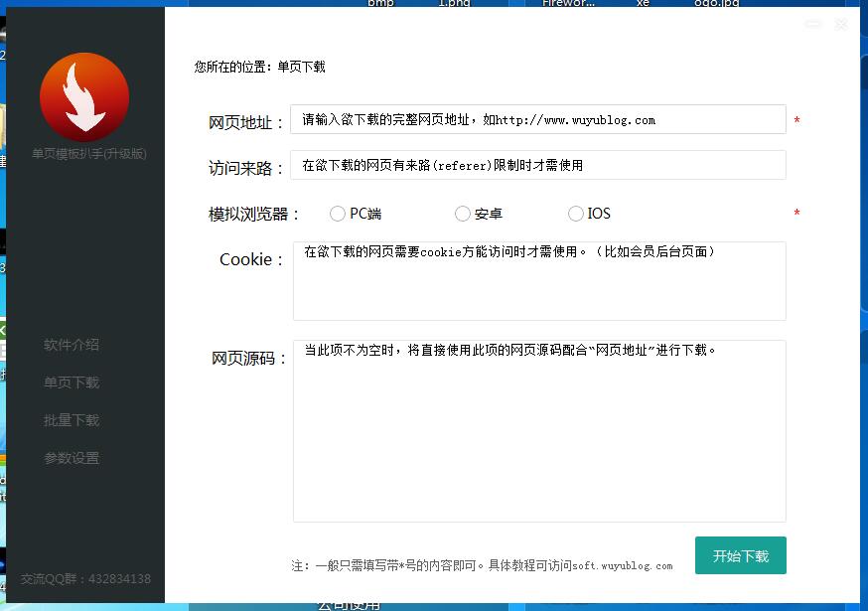Image resolution: width=868 pixels, height=611 pixels.
Task: Minimize the template downloader window
Action: pos(813,24)
